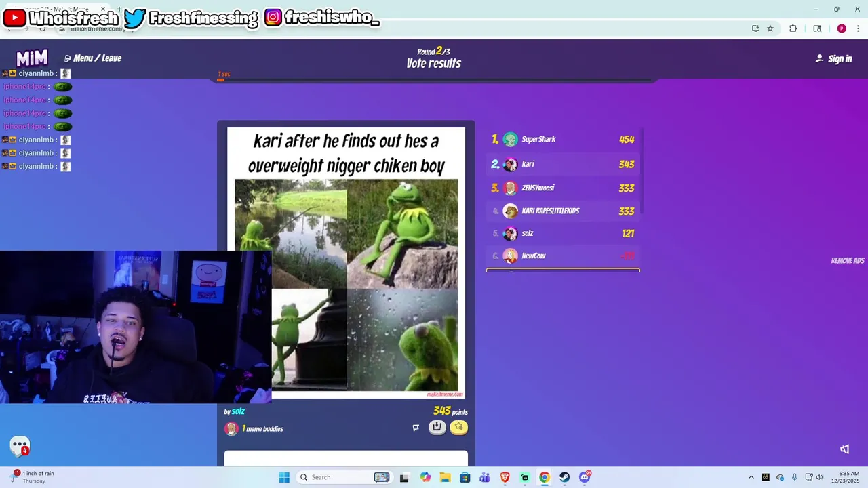Toggle the site sound speaker icon
868x488 pixels.
coord(844,449)
